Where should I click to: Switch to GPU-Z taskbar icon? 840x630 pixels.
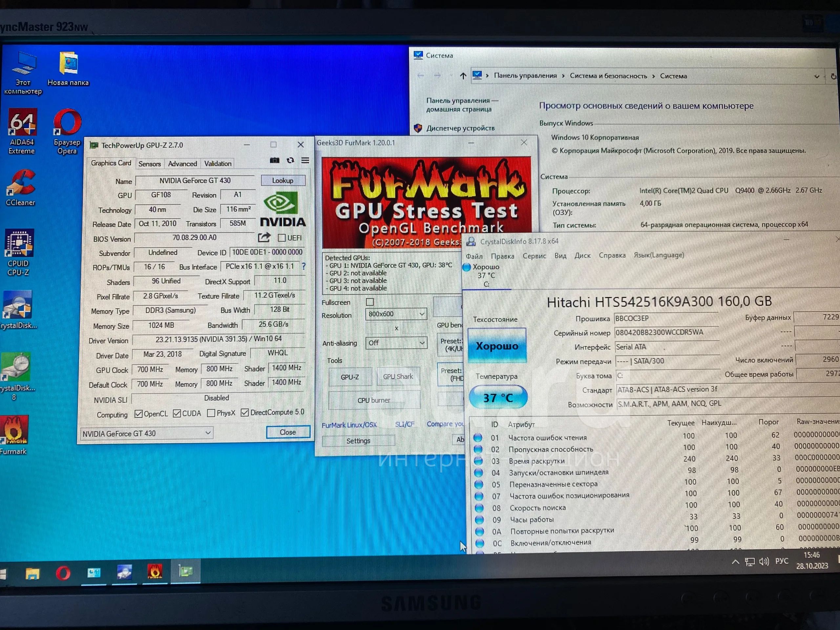tap(185, 571)
